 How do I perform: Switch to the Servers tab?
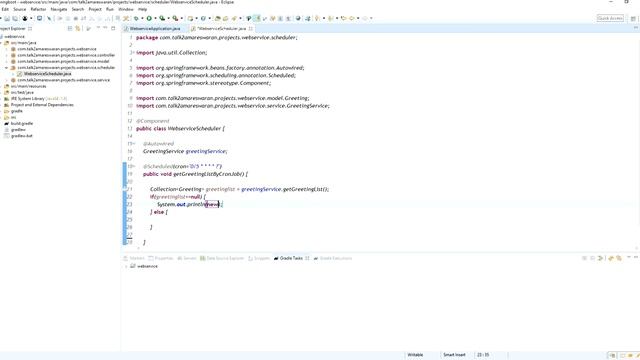pyautogui.click(x=187, y=258)
